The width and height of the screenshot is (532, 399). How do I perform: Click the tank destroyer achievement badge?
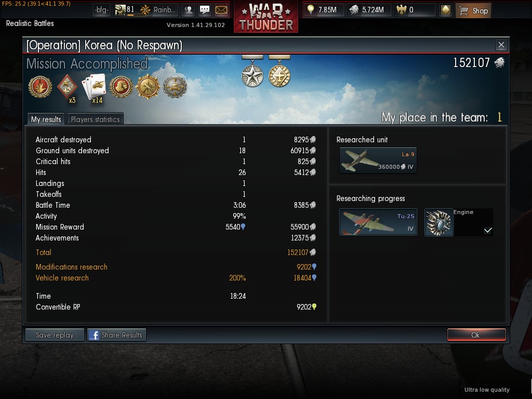175,87
